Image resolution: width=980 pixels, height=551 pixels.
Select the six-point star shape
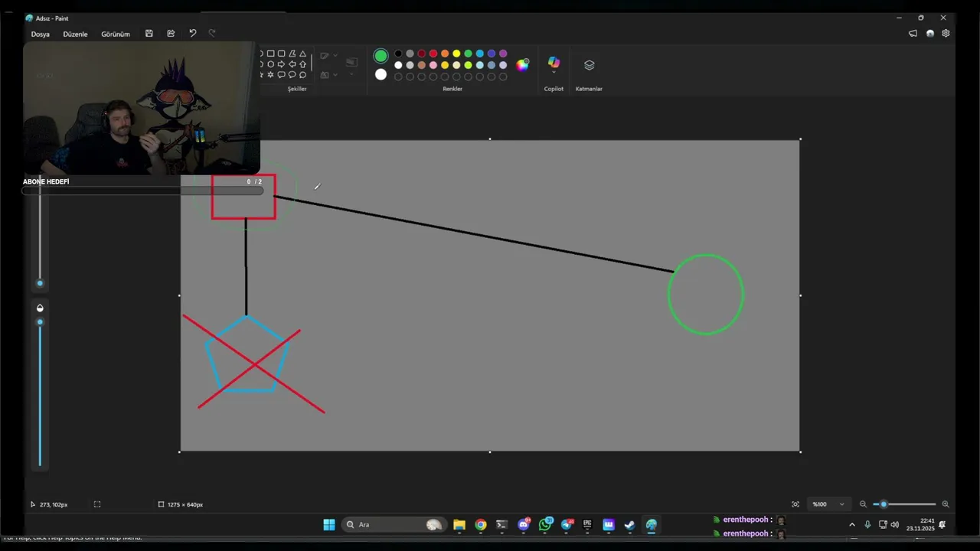270,74
